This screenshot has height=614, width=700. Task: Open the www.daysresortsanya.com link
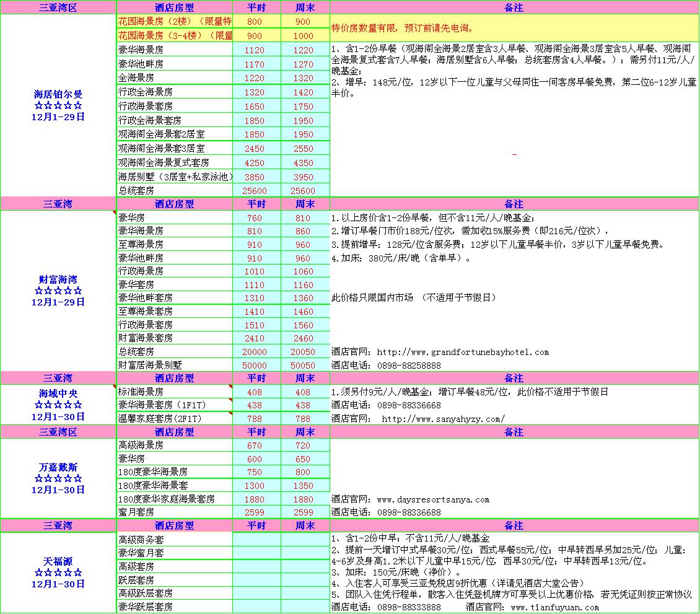tap(432, 499)
